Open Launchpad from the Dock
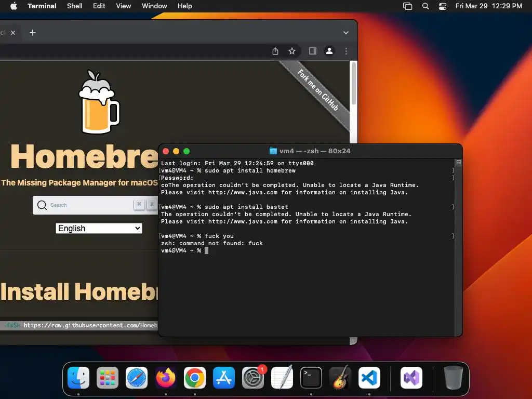 pyautogui.click(x=108, y=378)
